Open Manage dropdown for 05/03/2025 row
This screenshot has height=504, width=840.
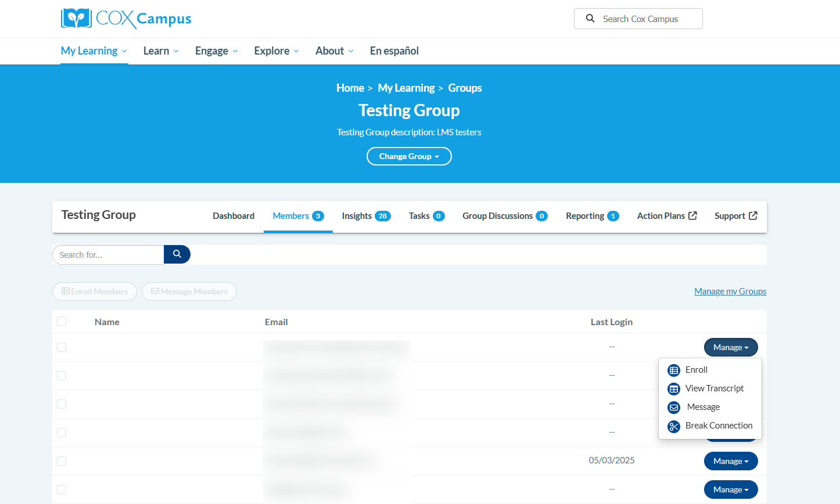click(731, 461)
